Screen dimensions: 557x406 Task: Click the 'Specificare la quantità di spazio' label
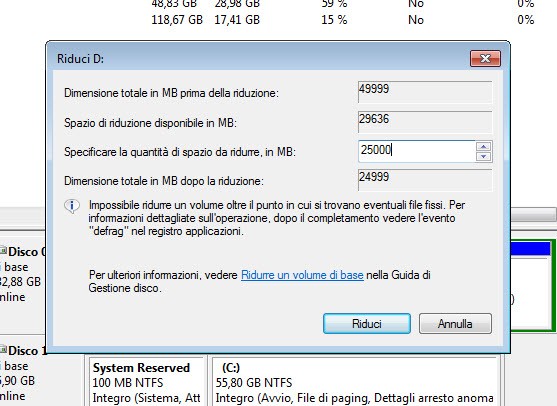180,152
